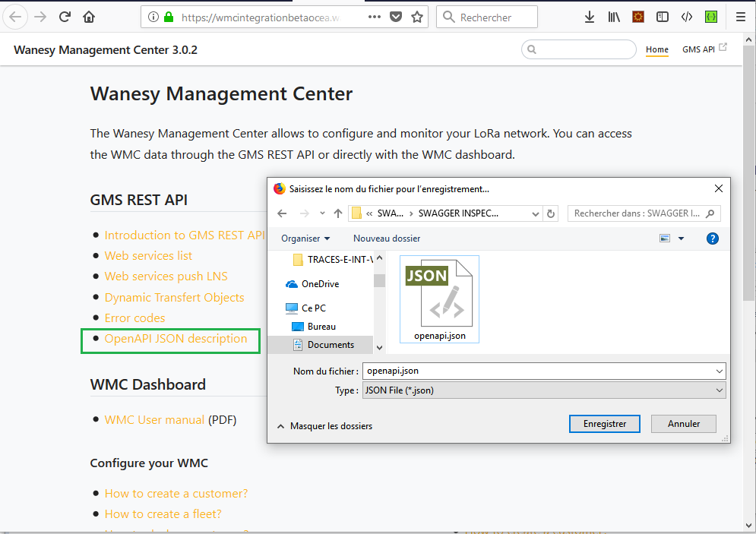The image size is (756, 534).
Task: Click the browser Back arrow
Action: click(15, 17)
